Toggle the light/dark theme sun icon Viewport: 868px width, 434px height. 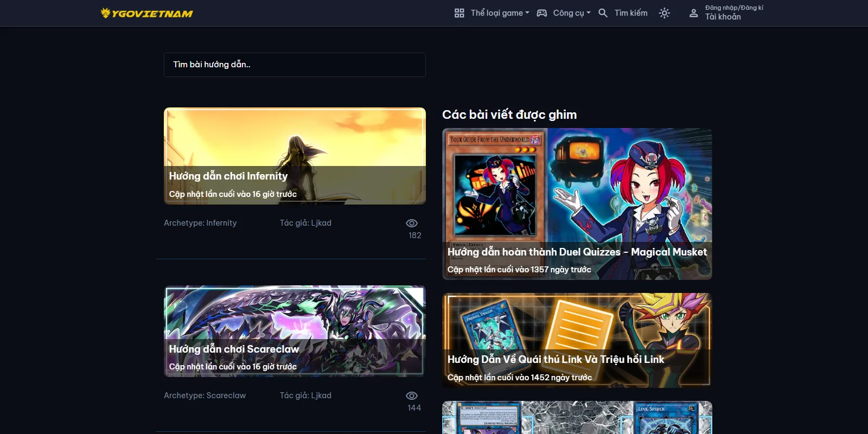[665, 13]
